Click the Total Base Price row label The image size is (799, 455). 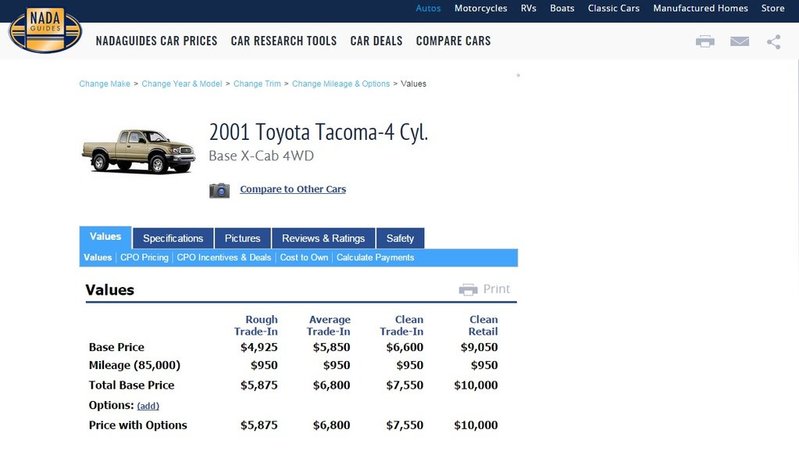click(x=131, y=385)
